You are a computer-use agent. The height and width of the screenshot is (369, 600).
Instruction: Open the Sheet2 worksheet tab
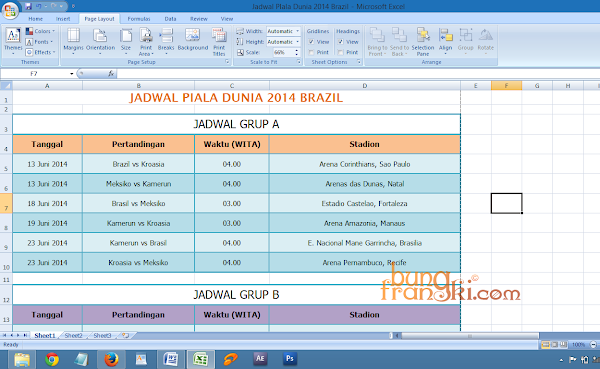tap(73, 335)
